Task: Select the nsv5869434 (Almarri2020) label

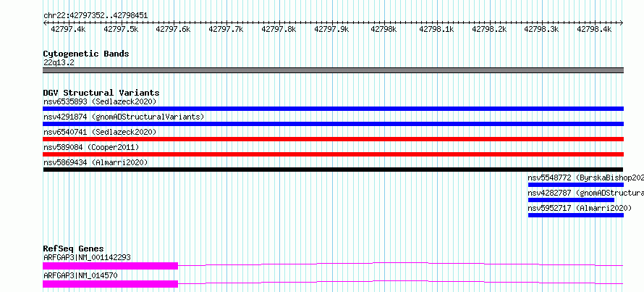Action: pos(96,162)
